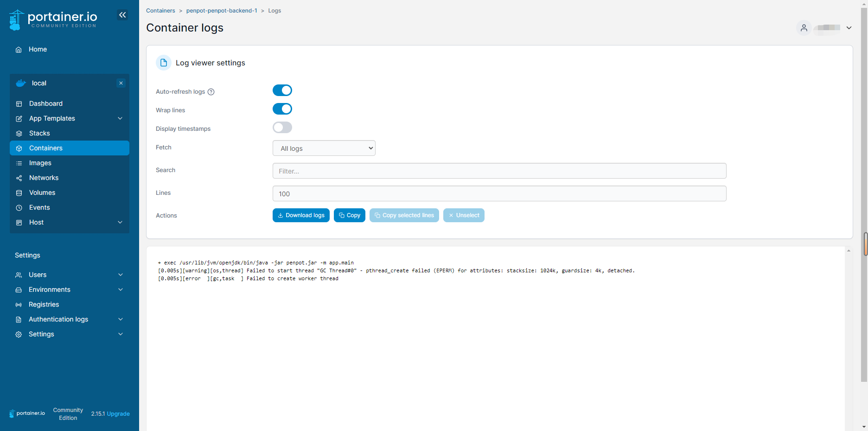Screen dimensions: 868x431
Task: Click the Volumes database icon
Action: (19, 193)
